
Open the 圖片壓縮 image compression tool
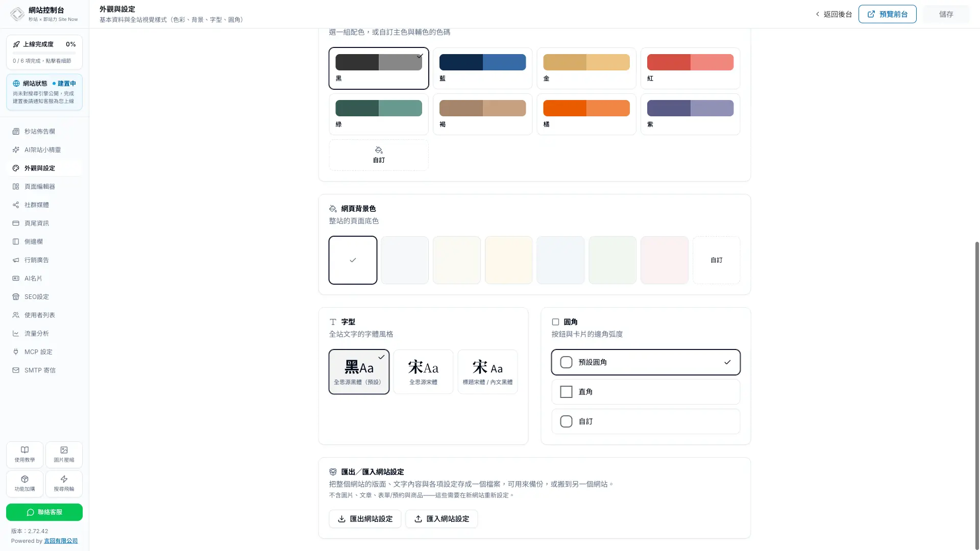point(64,455)
